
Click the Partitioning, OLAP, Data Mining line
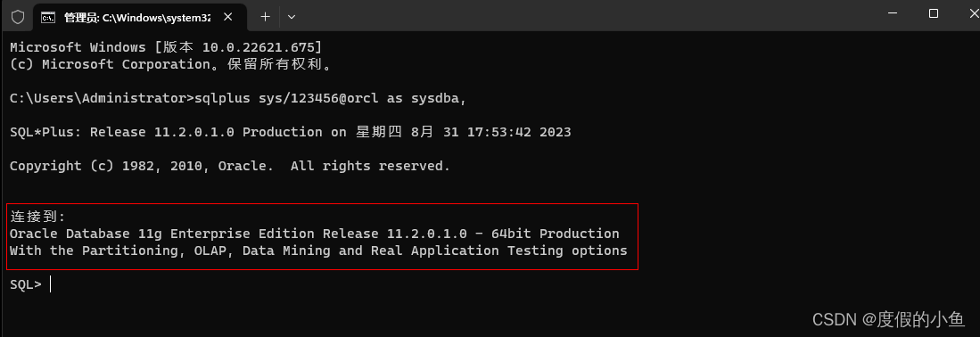[318, 251]
